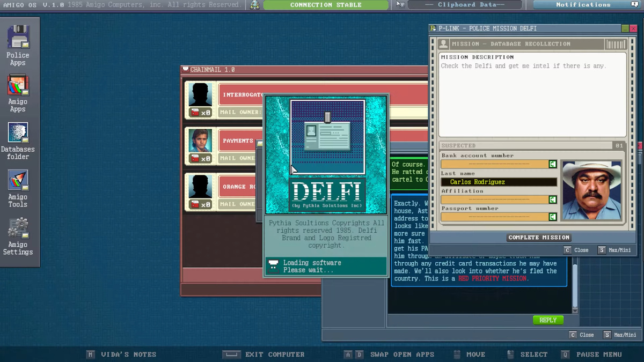Click the Last name field Carlos Rodriguez

[499, 182]
